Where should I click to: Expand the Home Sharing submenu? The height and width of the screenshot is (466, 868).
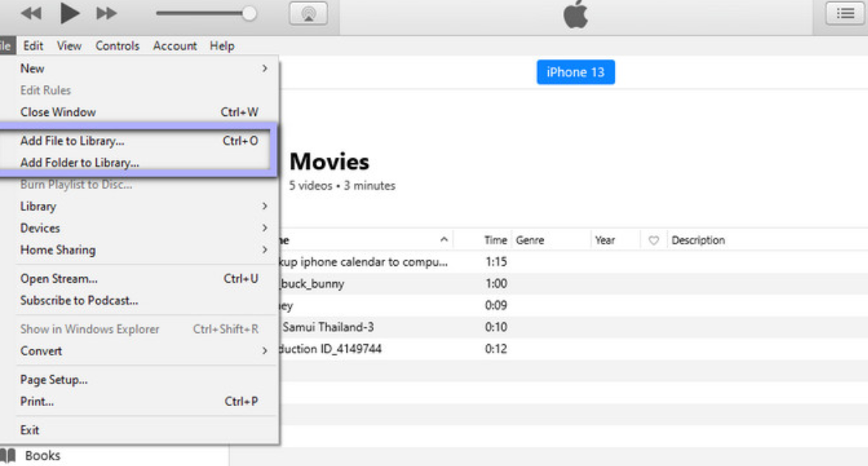click(139, 250)
